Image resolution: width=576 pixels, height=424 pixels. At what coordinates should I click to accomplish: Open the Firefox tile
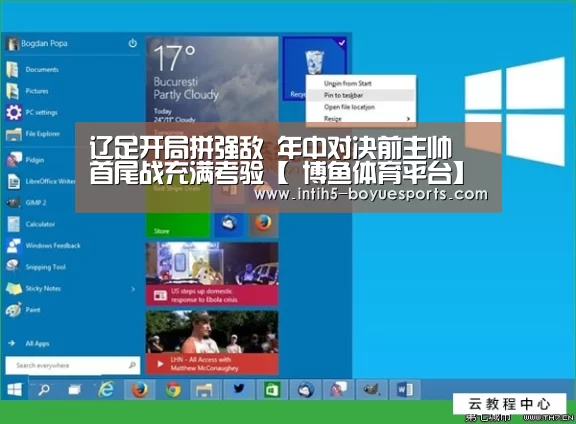coord(263,223)
